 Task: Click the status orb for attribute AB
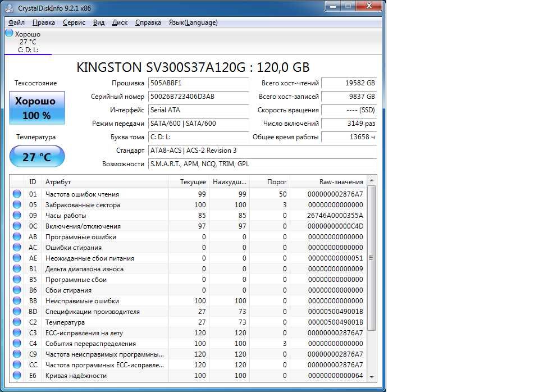click(17, 236)
